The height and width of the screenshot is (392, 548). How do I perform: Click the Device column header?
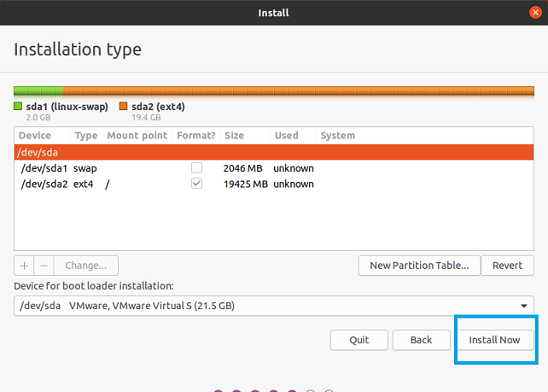(x=35, y=136)
